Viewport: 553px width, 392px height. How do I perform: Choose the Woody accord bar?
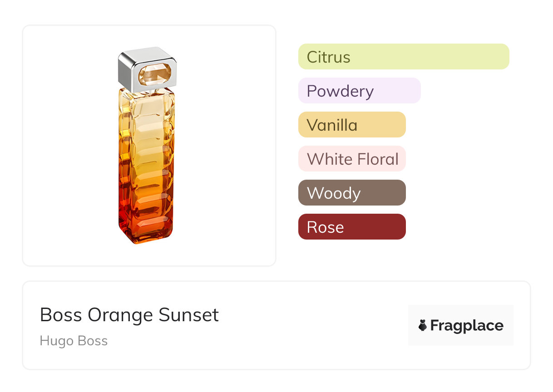(351, 193)
